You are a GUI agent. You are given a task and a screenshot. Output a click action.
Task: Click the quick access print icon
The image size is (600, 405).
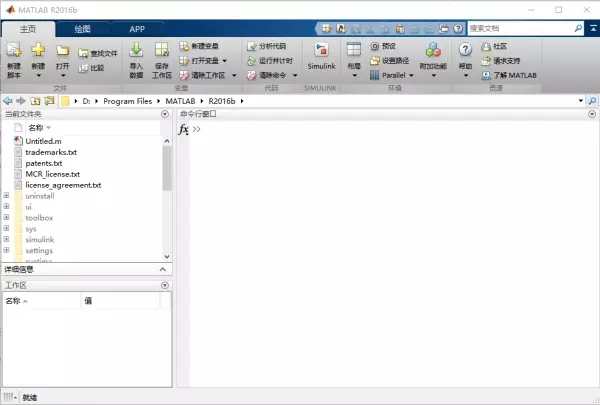click(443, 28)
